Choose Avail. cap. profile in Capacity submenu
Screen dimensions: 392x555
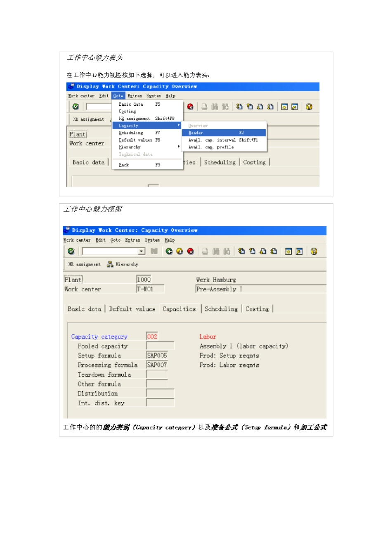coord(224,147)
